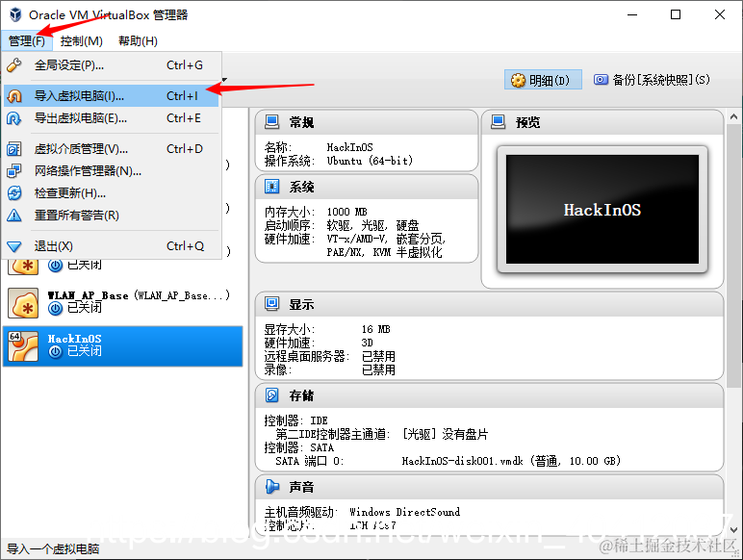The width and height of the screenshot is (743, 560).
Task: Click the 明细(D) details button
Action: 543,80
